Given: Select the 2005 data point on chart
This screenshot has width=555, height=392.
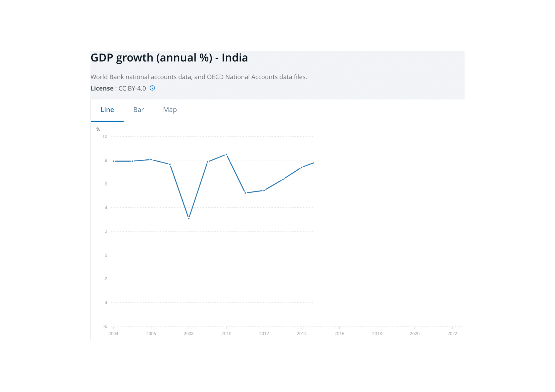Looking at the screenshot, I should click(132, 161).
